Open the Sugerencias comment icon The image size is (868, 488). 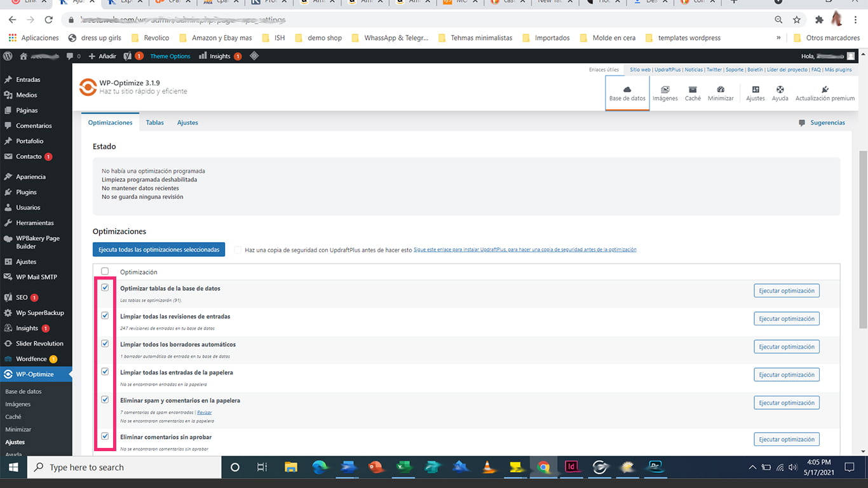coord(802,123)
